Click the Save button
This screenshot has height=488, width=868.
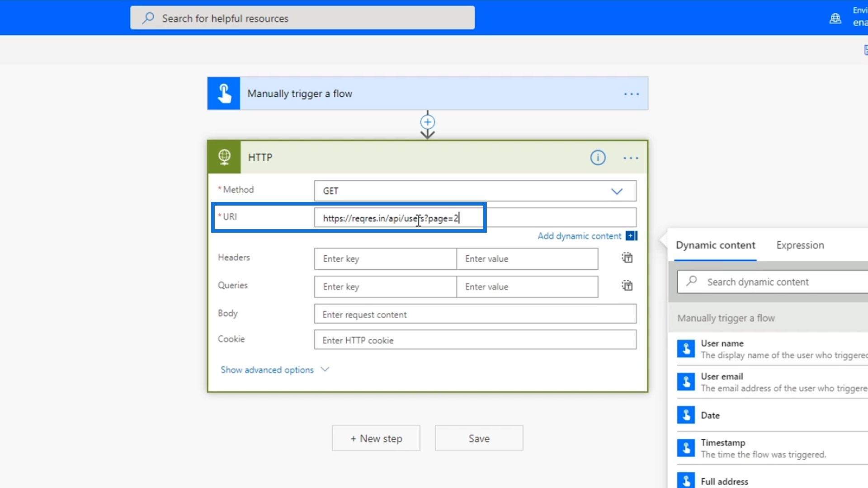click(479, 438)
